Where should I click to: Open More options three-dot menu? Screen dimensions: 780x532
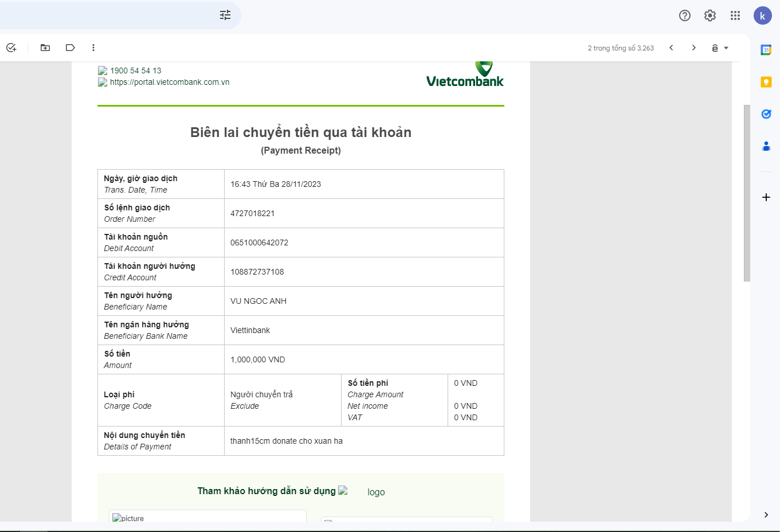coord(93,48)
